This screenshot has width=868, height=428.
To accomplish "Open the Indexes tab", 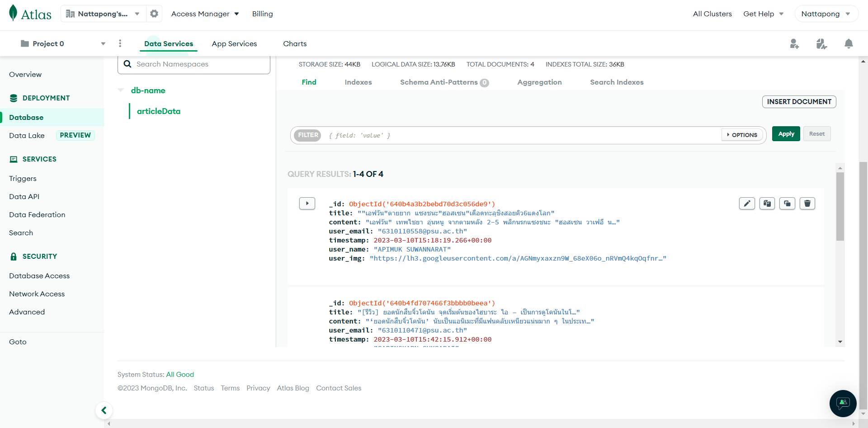I will tap(358, 82).
